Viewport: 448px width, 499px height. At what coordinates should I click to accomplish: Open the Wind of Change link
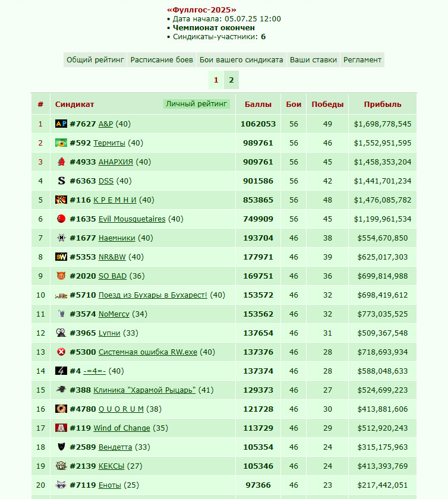[122, 428]
